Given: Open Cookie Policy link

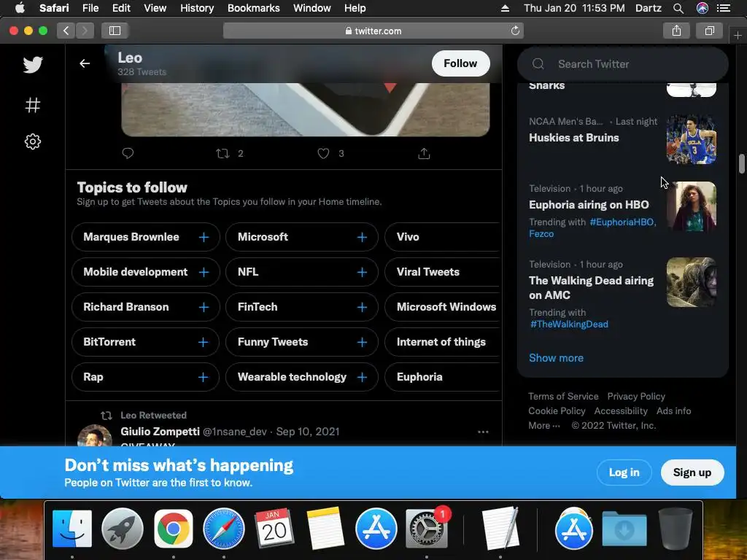Looking at the screenshot, I should click(557, 411).
